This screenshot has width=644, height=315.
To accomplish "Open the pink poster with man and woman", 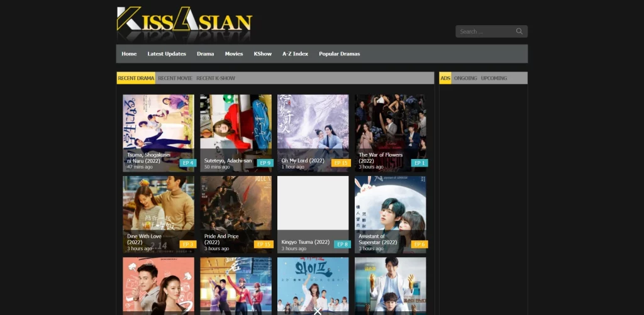I will [x=158, y=286].
